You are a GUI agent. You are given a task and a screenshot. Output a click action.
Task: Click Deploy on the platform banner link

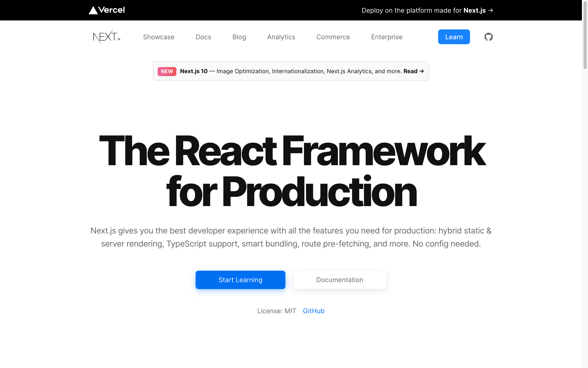click(427, 10)
